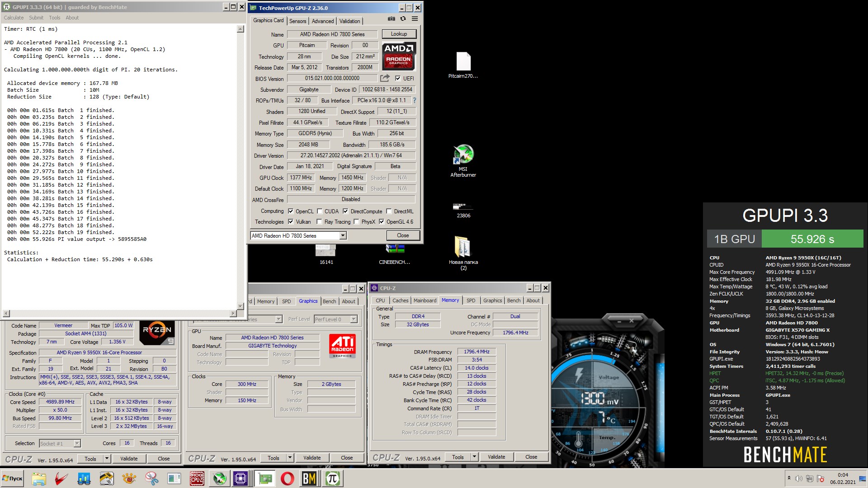Toggle the Ray Tracing checkbox
Image resolution: width=868 pixels, height=488 pixels.
point(320,221)
